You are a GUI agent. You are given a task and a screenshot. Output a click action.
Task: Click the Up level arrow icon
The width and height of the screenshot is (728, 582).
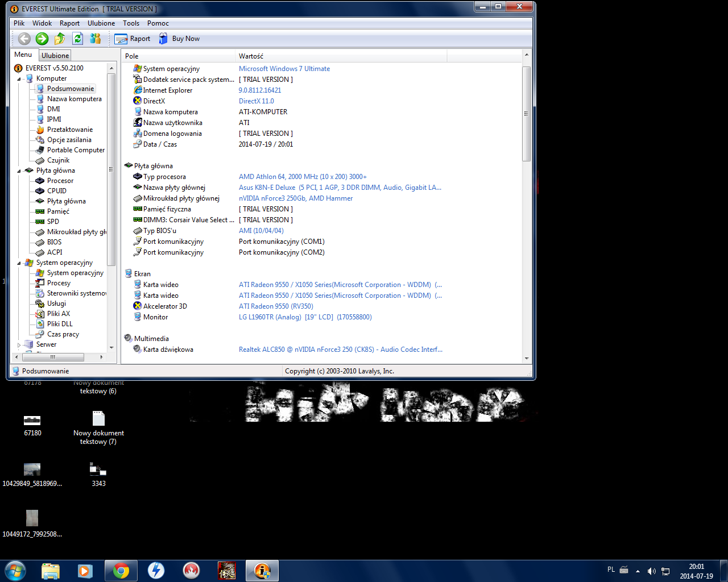(x=60, y=39)
